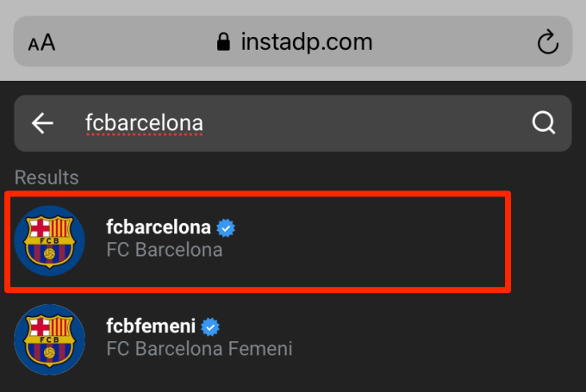Click the verified badge next to fcbarcelona
586x392 pixels.
coord(226,227)
